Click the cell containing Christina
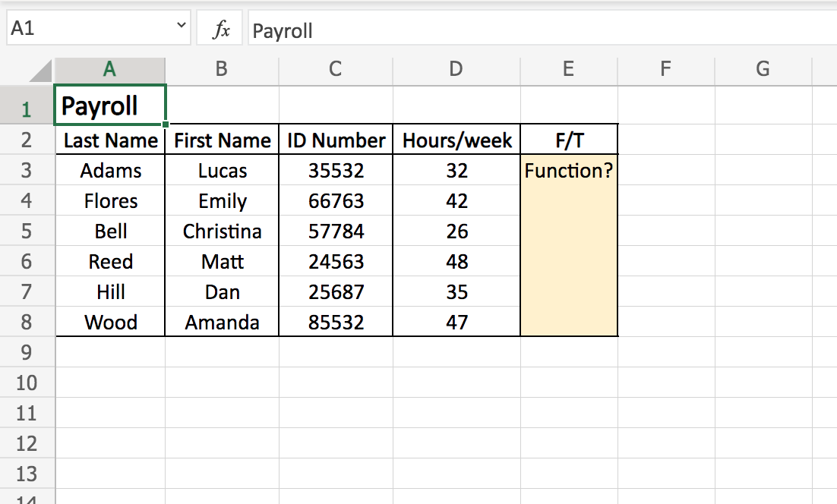The image size is (837, 504). coord(222,232)
